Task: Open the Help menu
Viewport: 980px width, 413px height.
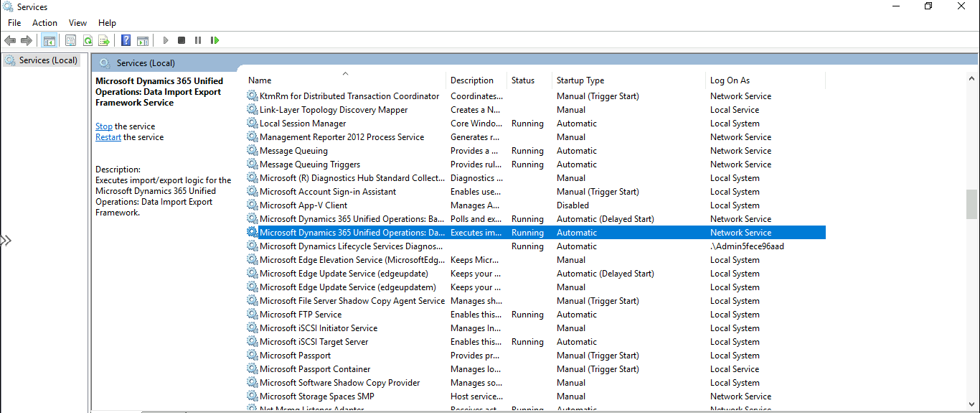Action: coord(107,23)
